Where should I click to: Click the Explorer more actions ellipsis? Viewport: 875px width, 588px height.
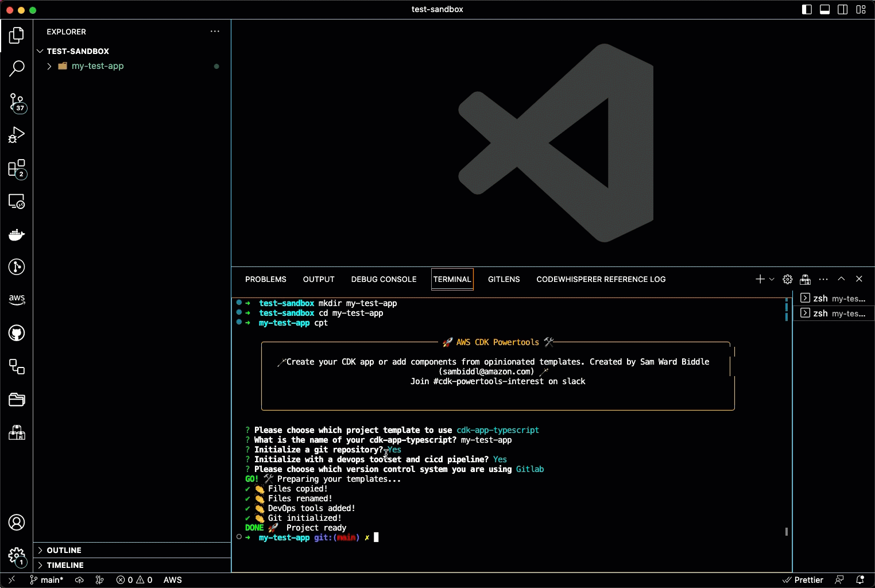pos(215,32)
